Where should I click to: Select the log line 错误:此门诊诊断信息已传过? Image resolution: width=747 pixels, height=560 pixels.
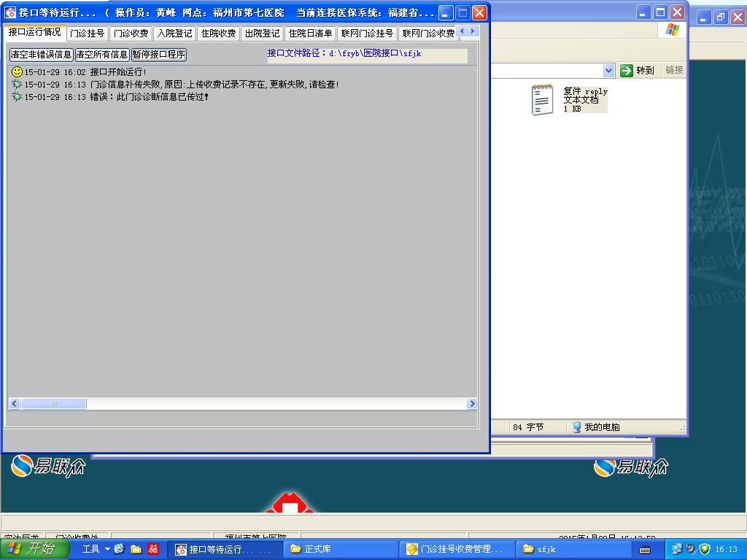point(116,97)
